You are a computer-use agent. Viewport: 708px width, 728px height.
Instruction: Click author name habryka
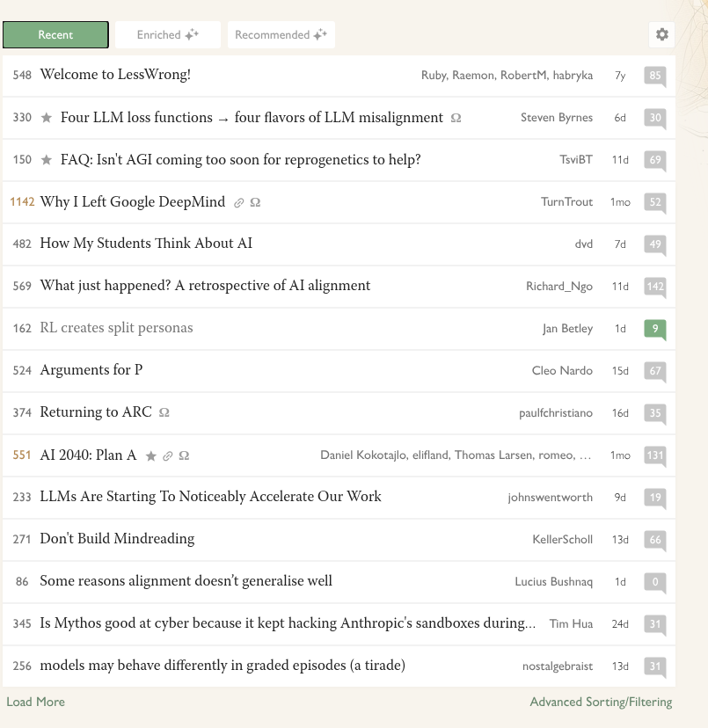573,76
